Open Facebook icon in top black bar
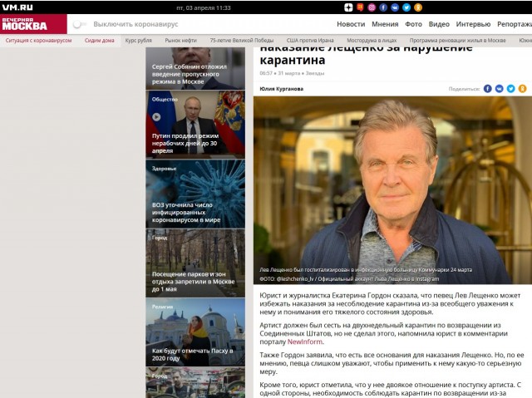Screen dimensions: 532x398 [x=383, y=7]
